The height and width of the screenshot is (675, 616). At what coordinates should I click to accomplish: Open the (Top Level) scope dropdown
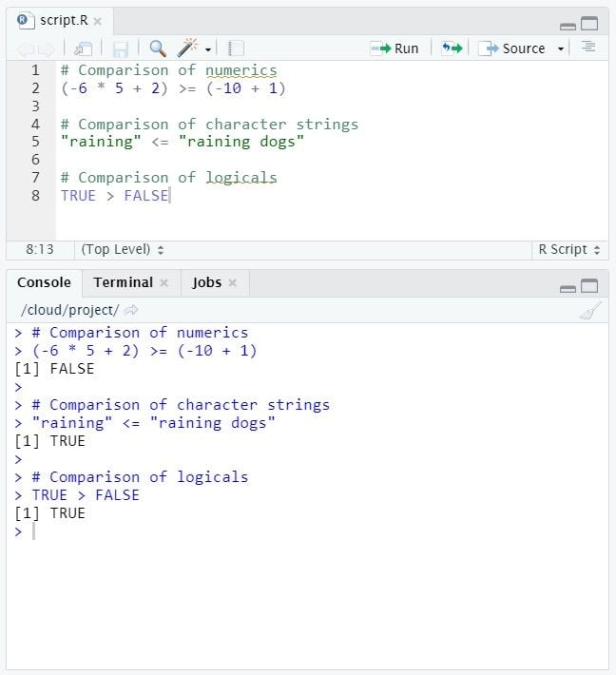click(122, 249)
